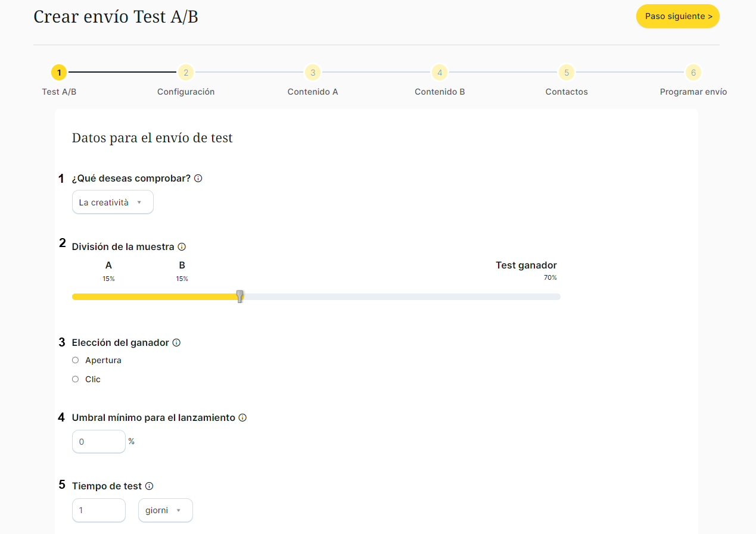Click info icon for Umbral mínimo para el lanzamiento
Screen dimensions: 756x534
pyautogui.click(x=242, y=418)
